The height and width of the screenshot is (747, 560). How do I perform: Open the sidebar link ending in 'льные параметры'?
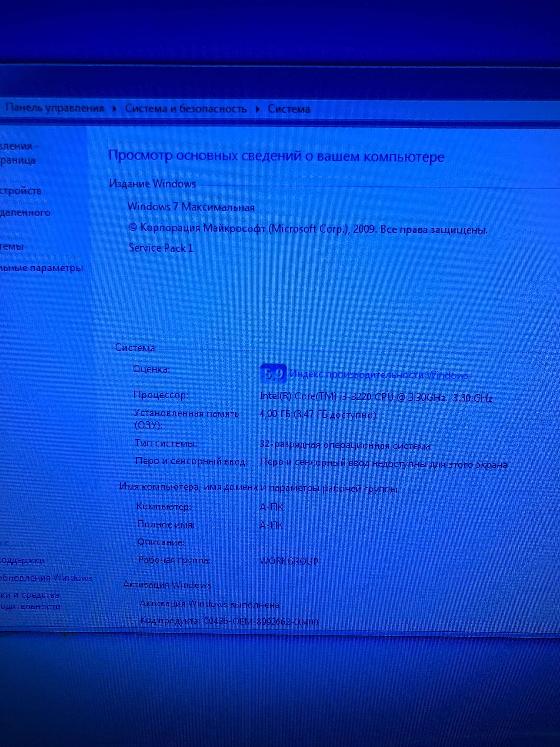point(41,268)
